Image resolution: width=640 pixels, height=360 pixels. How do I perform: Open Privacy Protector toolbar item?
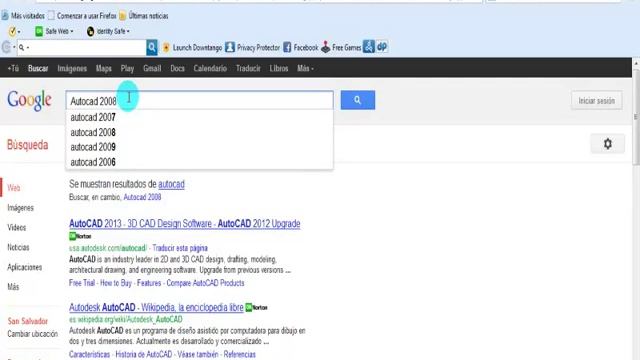253,48
